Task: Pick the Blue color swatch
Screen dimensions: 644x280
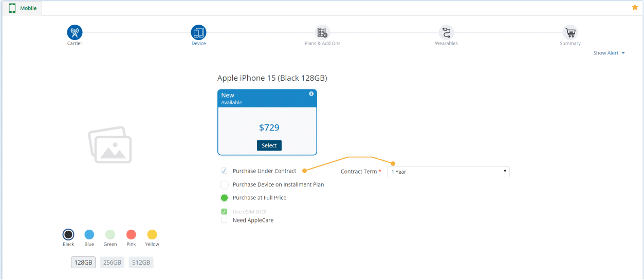Action: point(89,235)
